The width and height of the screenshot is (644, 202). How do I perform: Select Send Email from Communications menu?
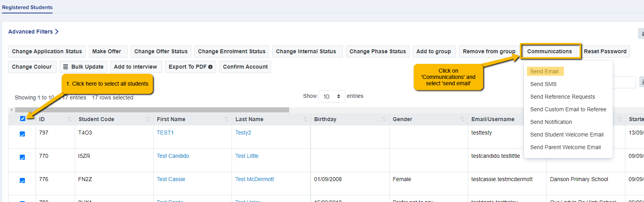pyautogui.click(x=544, y=71)
